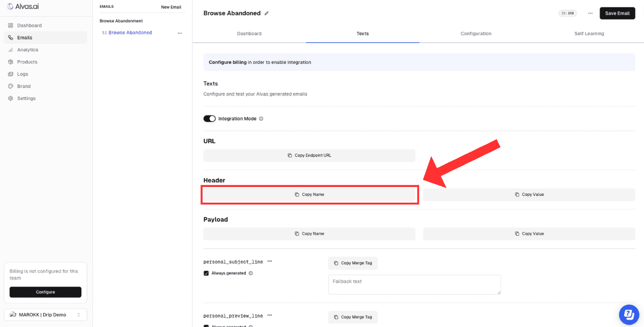The image size is (644, 327).
Task: Toggle the Integration Mode switch
Action: (209, 119)
